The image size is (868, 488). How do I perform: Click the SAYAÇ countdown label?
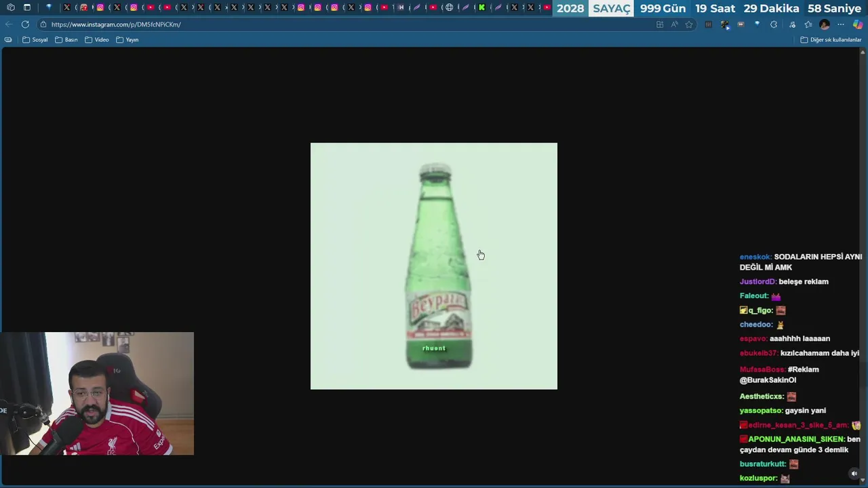point(612,8)
